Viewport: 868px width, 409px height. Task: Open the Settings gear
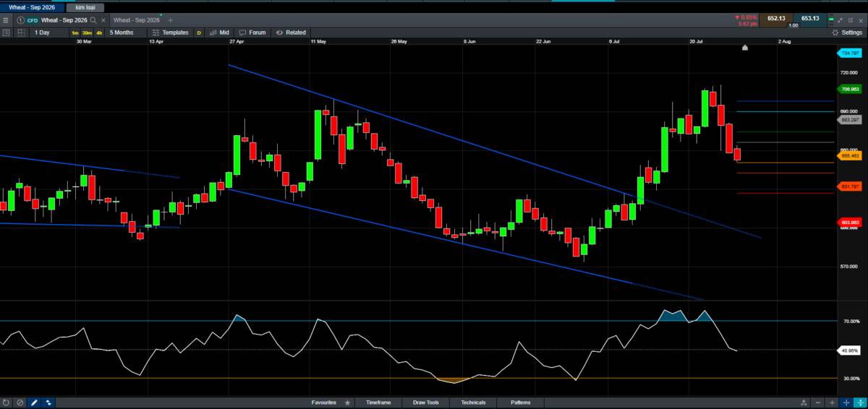click(x=846, y=33)
